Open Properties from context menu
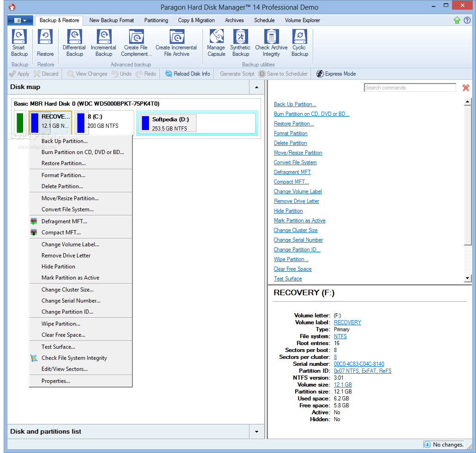Screen dimensions: 476x453 (81, 381)
